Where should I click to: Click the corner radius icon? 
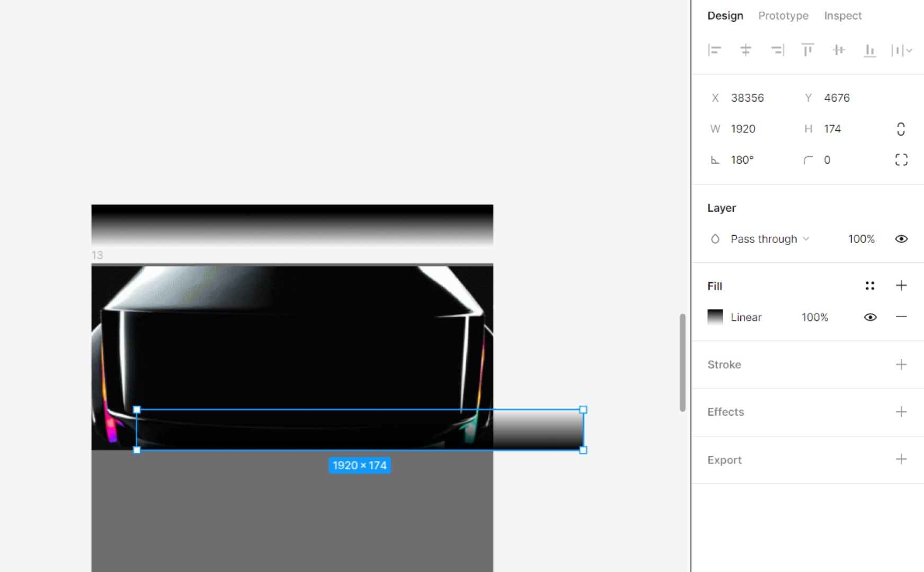coord(808,160)
